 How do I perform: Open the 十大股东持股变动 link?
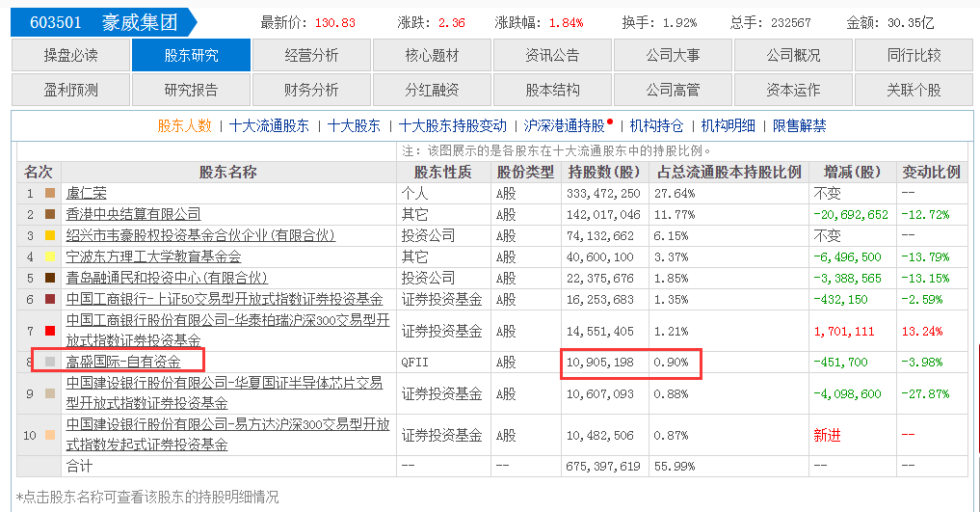point(453,125)
